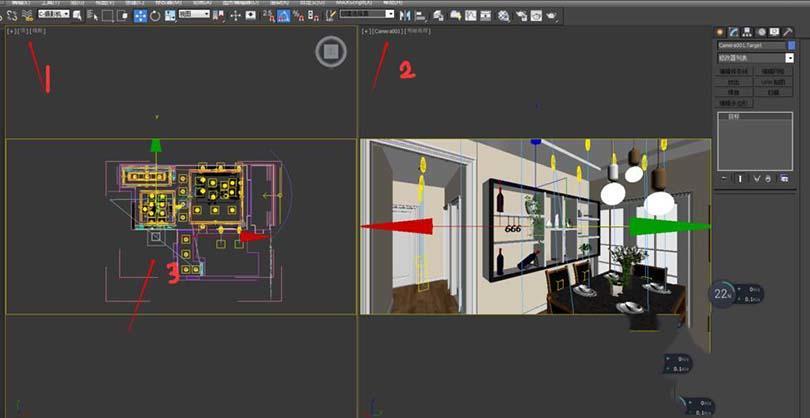810x418 pixels.
Task: Click the teapot Render Production button
Action: 552,16
